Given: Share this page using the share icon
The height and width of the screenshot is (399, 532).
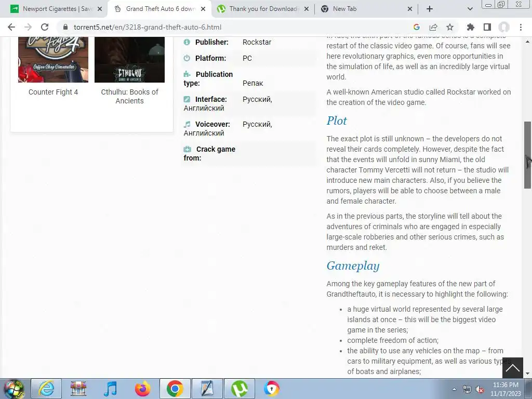Looking at the screenshot, I should [x=433, y=27].
